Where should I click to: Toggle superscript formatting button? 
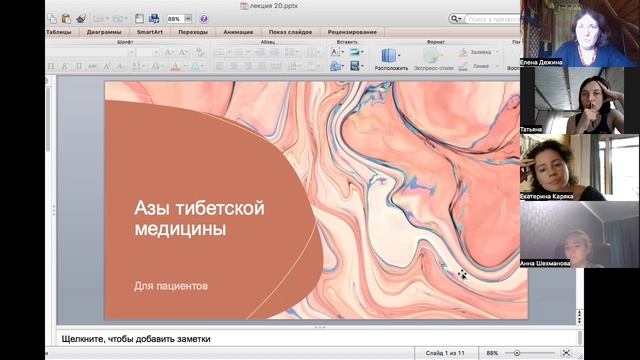[107, 66]
